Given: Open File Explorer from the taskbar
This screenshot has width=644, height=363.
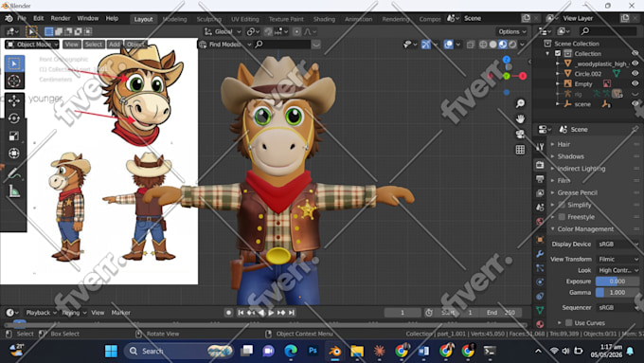Looking at the screenshot, I should click(357, 351).
